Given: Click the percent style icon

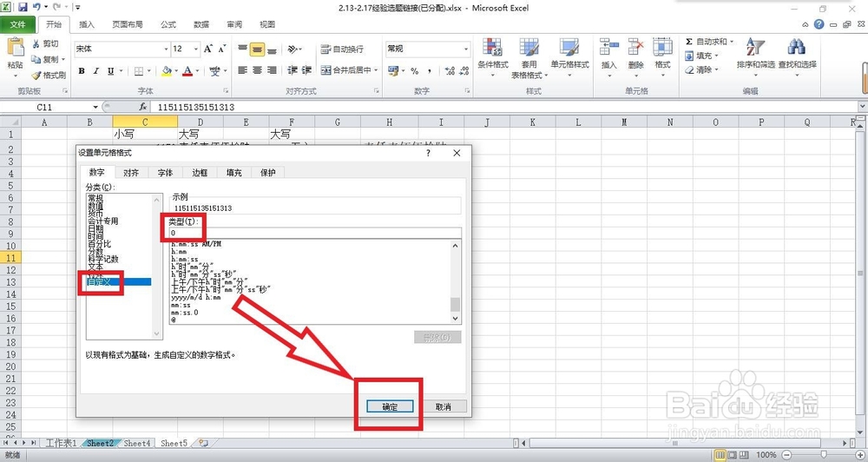Looking at the screenshot, I should point(414,71).
